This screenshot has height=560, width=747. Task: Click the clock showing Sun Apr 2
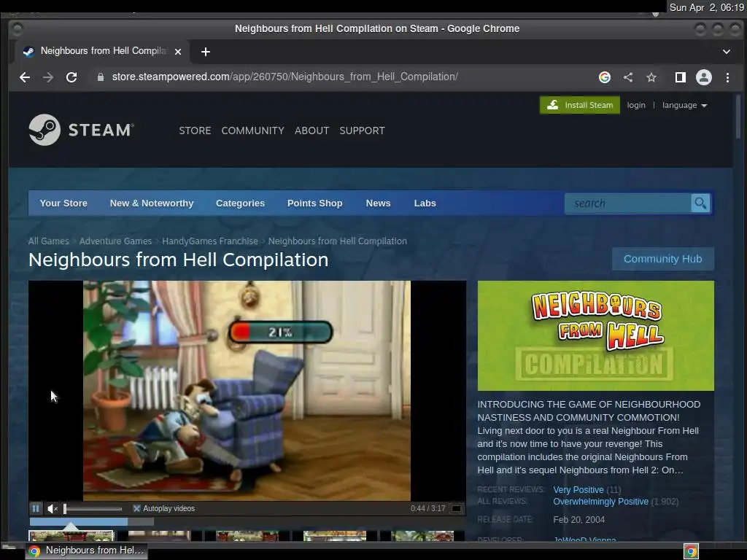click(x=706, y=7)
